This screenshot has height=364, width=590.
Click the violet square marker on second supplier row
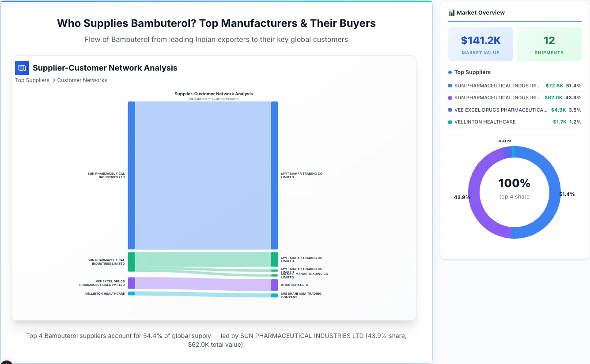pos(450,98)
